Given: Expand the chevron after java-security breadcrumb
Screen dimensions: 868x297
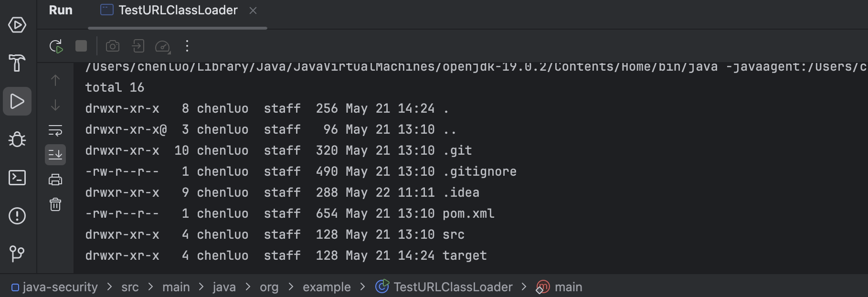Looking at the screenshot, I should pos(109,286).
